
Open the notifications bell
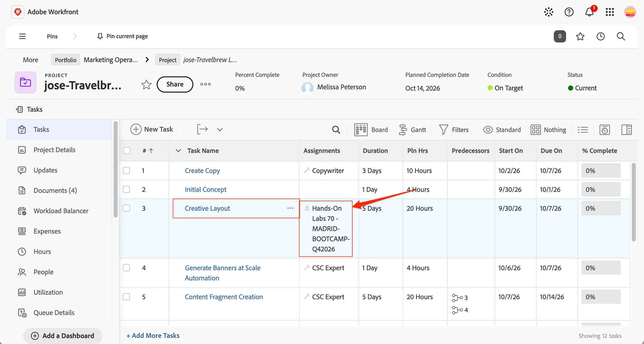point(589,12)
